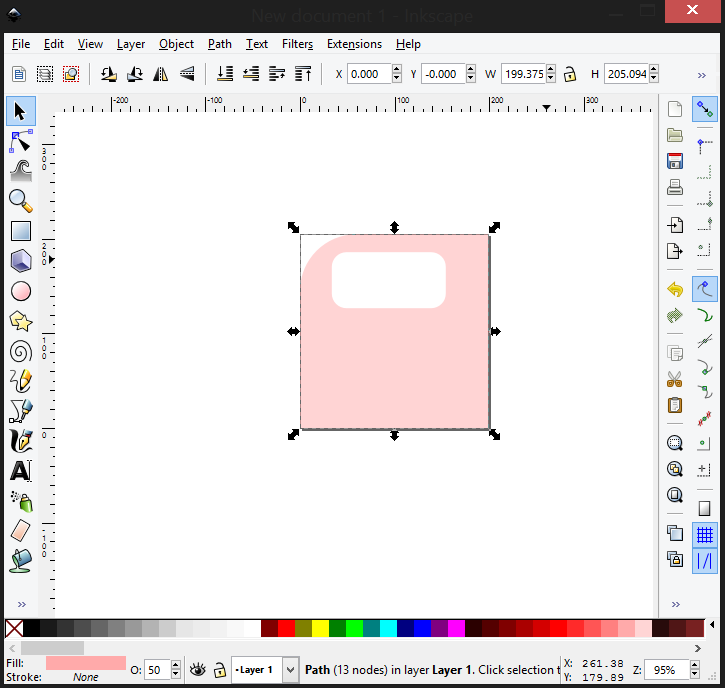
Task: Expand the top toolbar overflow chevron
Action: (x=702, y=75)
